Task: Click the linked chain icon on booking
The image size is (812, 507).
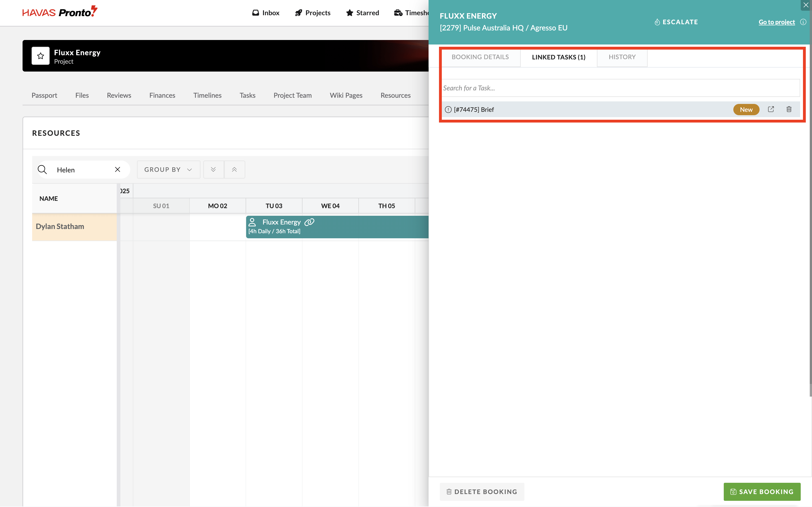Action: coord(309,222)
